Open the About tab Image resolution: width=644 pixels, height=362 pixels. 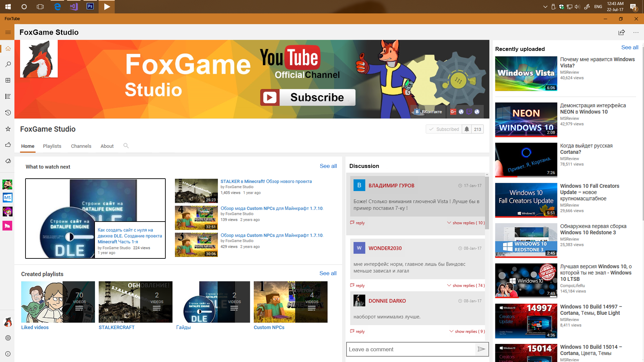(x=107, y=146)
